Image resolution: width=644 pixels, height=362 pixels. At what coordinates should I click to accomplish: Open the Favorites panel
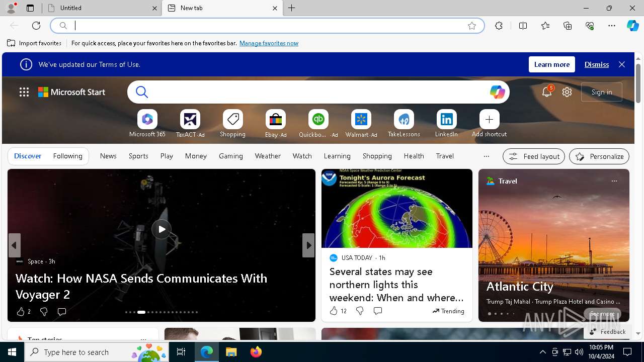pos(545,26)
